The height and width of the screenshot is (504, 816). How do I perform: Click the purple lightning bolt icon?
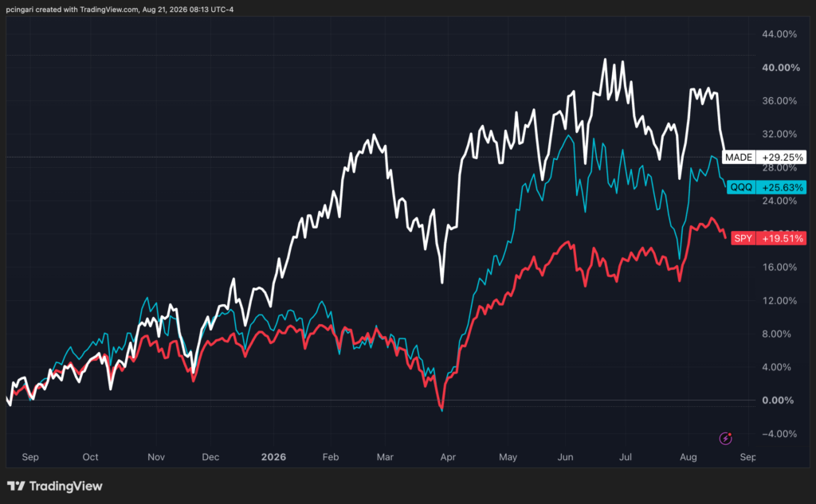[725, 439]
